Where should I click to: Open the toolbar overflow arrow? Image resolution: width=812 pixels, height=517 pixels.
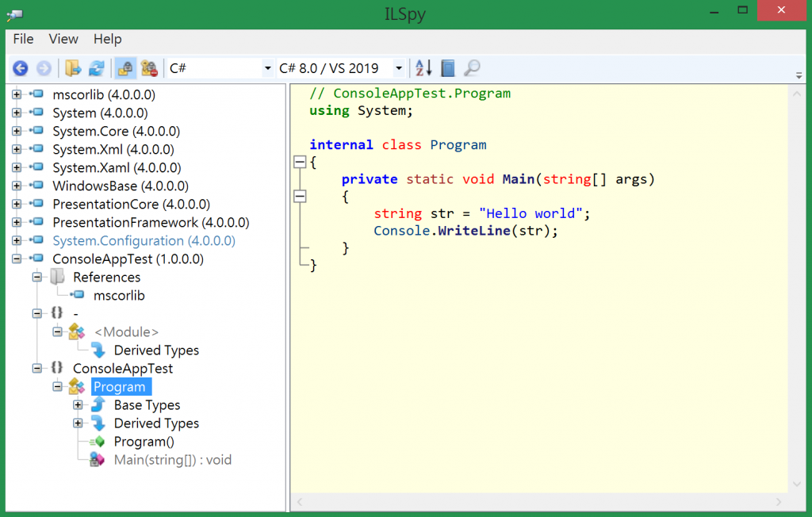click(799, 75)
